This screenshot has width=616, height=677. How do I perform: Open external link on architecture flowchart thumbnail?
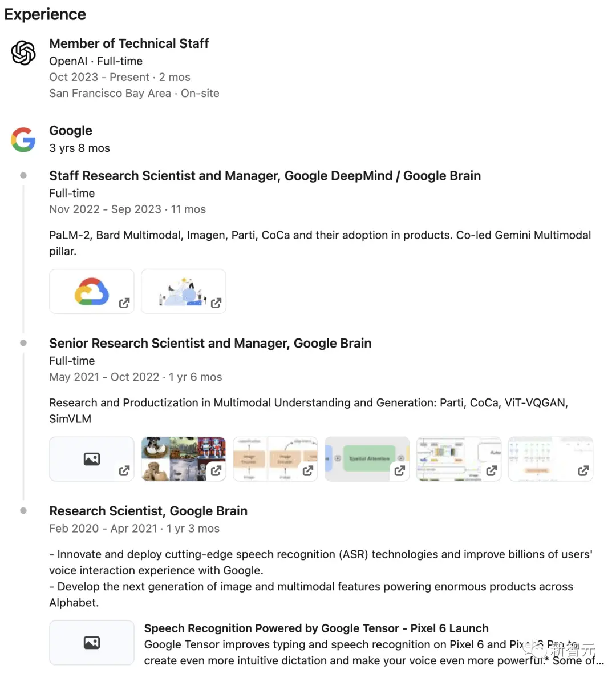[492, 471]
